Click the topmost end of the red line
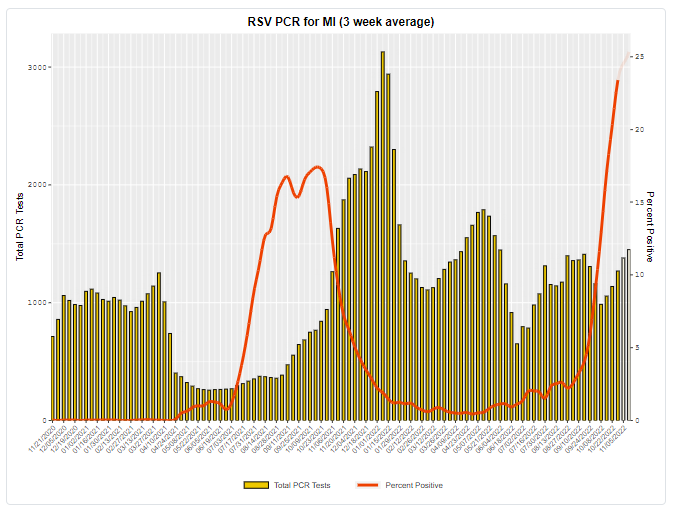This screenshot has width=675, height=514. pos(628,54)
